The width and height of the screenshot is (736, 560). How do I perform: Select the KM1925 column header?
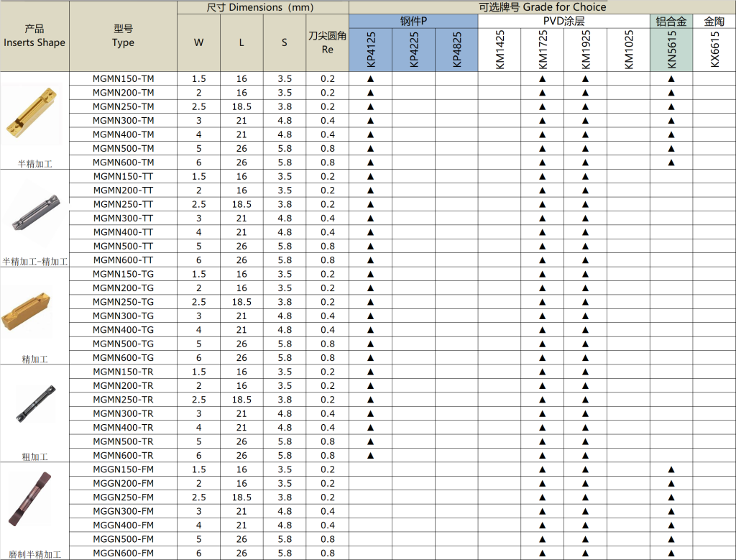pos(585,50)
